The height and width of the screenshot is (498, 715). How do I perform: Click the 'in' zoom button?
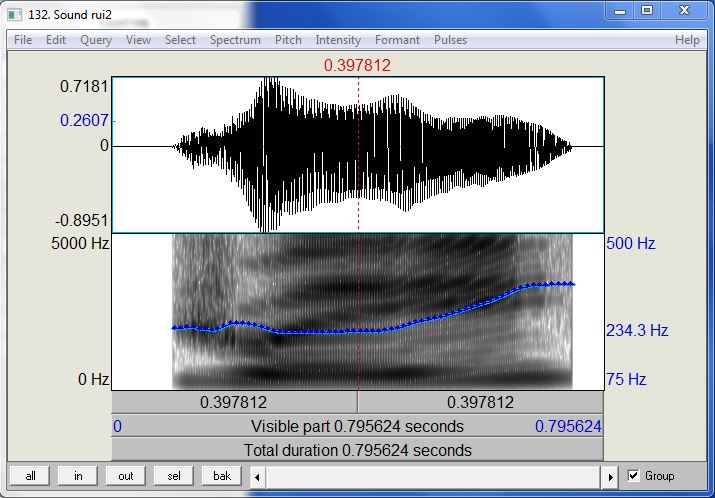(x=78, y=476)
